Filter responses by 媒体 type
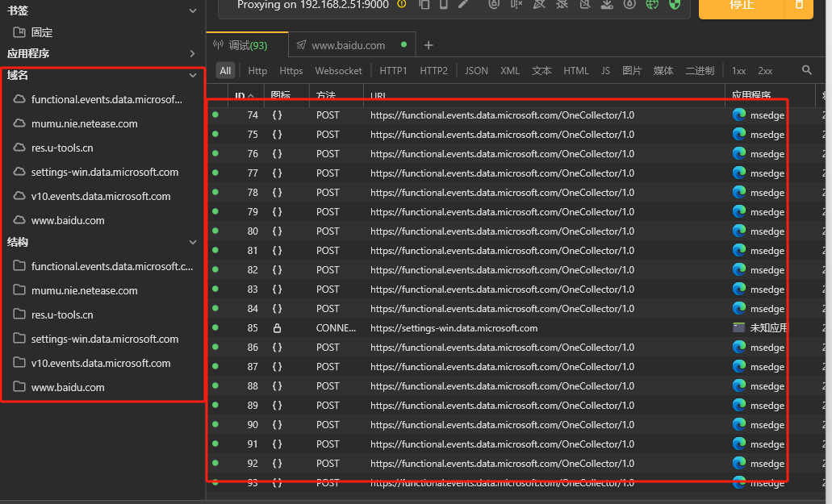The height and width of the screenshot is (504, 832). pos(663,70)
